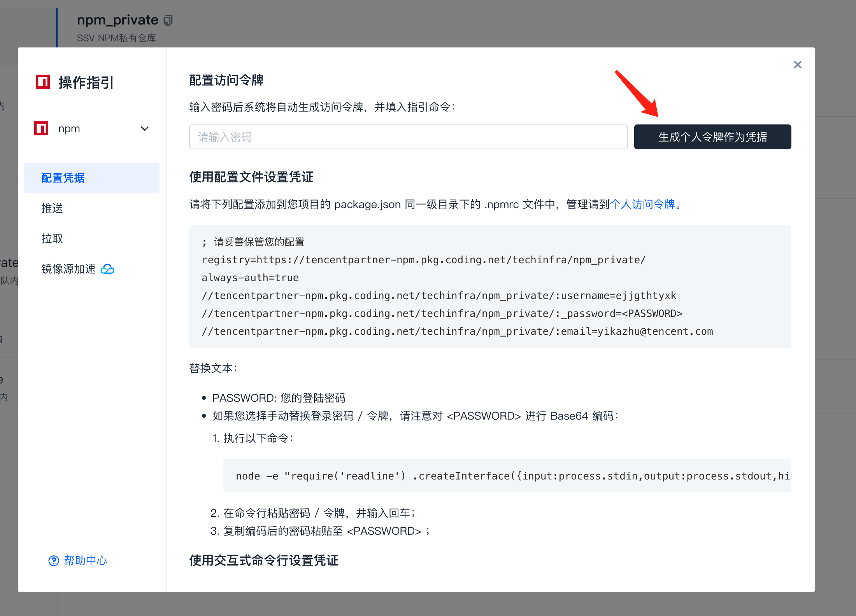The height and width of the screenshot is (616, 856).
Task: Expand the npm package type dropdown
Action: click(144, 129)
